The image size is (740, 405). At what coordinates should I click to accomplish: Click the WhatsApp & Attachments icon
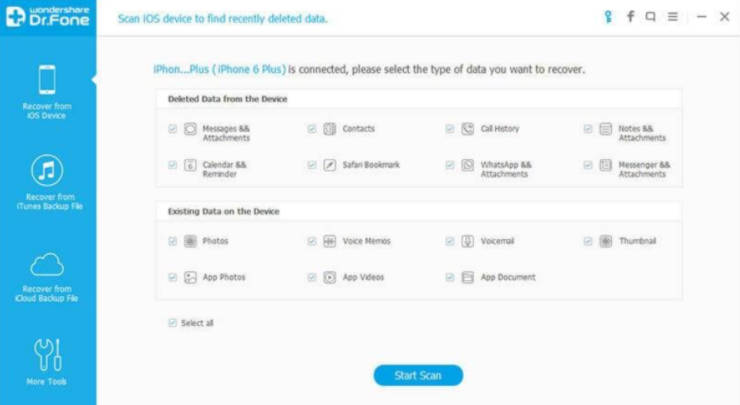[x=468, y=165]
